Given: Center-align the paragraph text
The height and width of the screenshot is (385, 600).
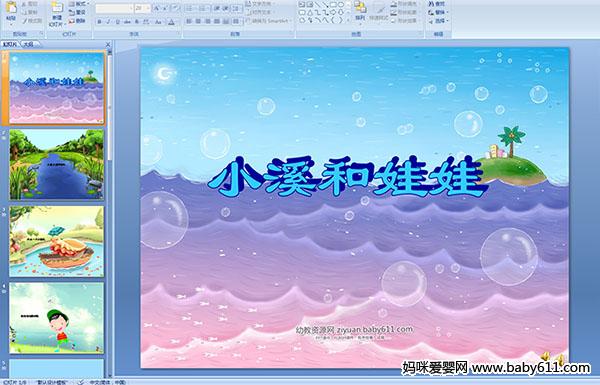Looking at the screenshot, I should pos(198,22).
